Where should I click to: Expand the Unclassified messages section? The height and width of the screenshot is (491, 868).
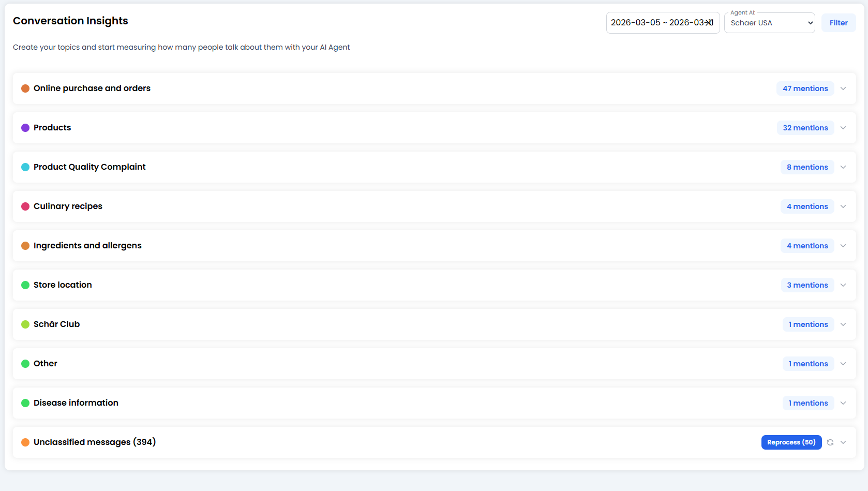click(x=843, y=442)
